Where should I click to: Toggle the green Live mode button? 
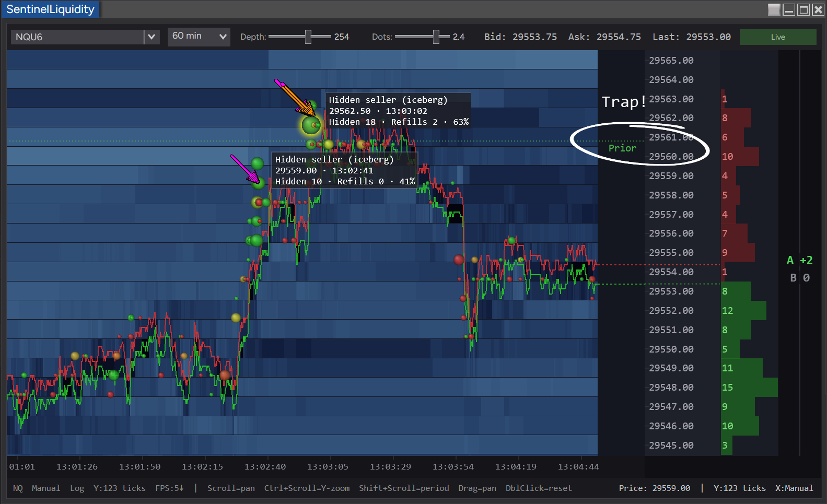point(778,37)
